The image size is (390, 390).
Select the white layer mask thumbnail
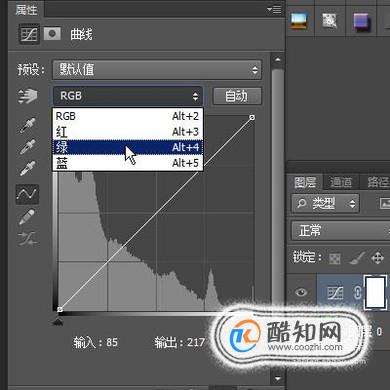tap(376, 292)
